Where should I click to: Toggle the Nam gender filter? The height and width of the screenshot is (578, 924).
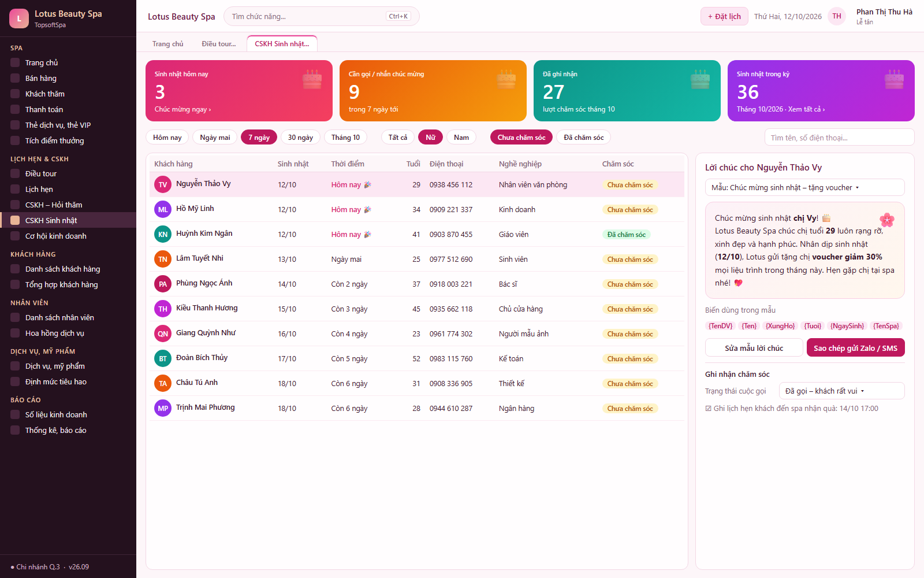pos(461,138)
